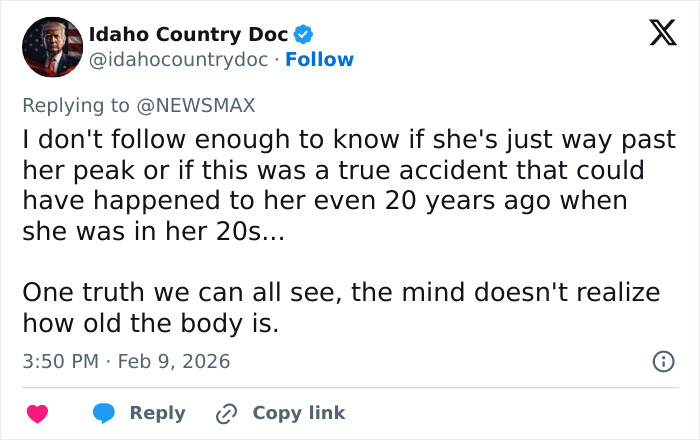Like the post with the heart icon

37,413
